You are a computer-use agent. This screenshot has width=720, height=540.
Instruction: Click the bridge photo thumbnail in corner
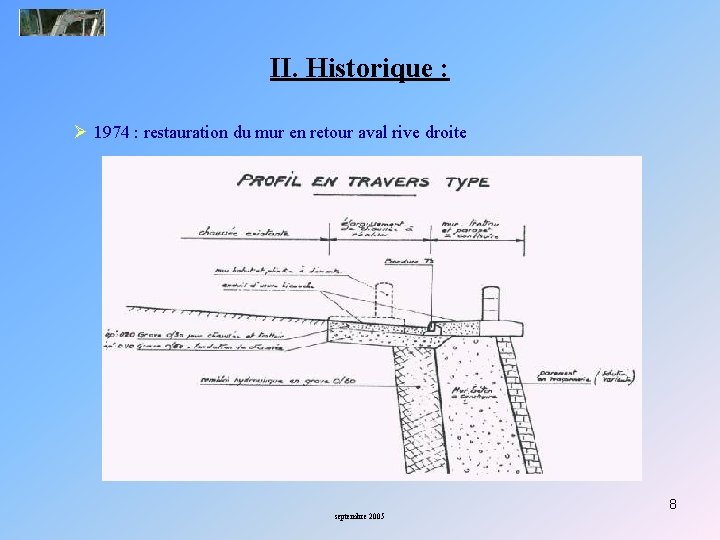pyautogui.click(x=62, y=22)
